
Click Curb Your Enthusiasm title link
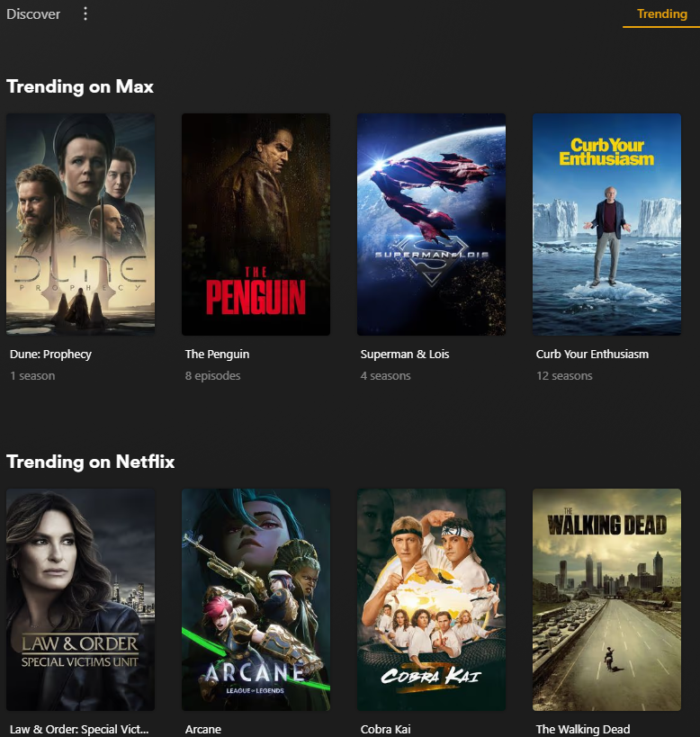pos(592,354)
